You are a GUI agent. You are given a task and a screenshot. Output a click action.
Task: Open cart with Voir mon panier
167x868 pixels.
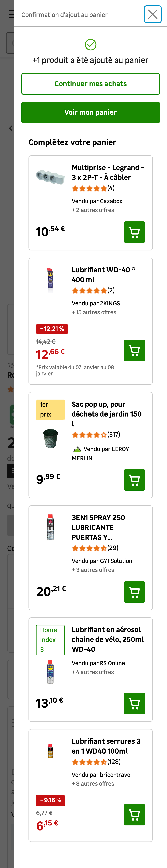click(90, 112)
